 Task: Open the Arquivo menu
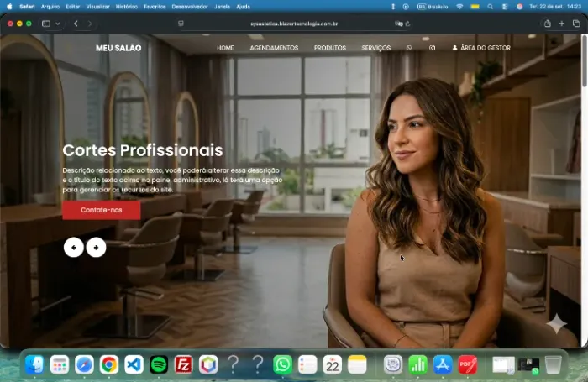[x=50, y=7]
